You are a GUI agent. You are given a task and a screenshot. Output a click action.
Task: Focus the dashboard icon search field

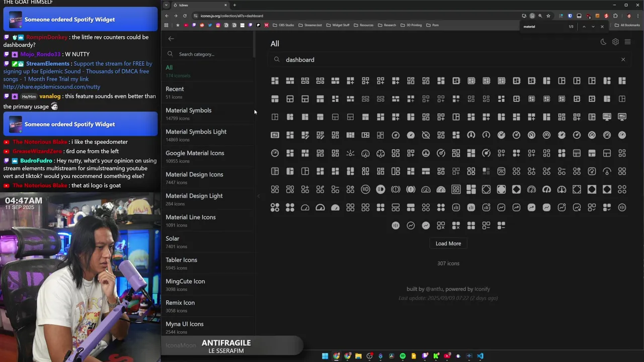click(450, 59)
